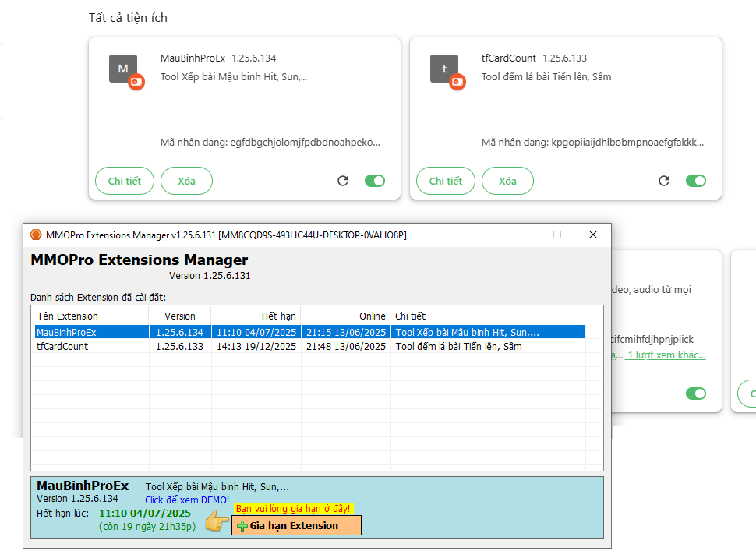Open the 1 lượt xem khác link
This screenshot has height=558, width=756.
pos(666,355)
